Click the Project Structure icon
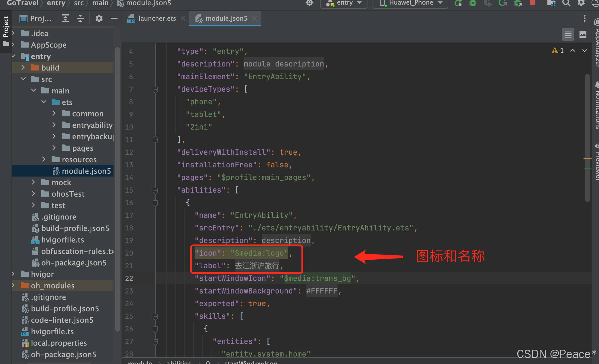The height and width of the screenshot is (364, 599). click(x=551, y=3)
